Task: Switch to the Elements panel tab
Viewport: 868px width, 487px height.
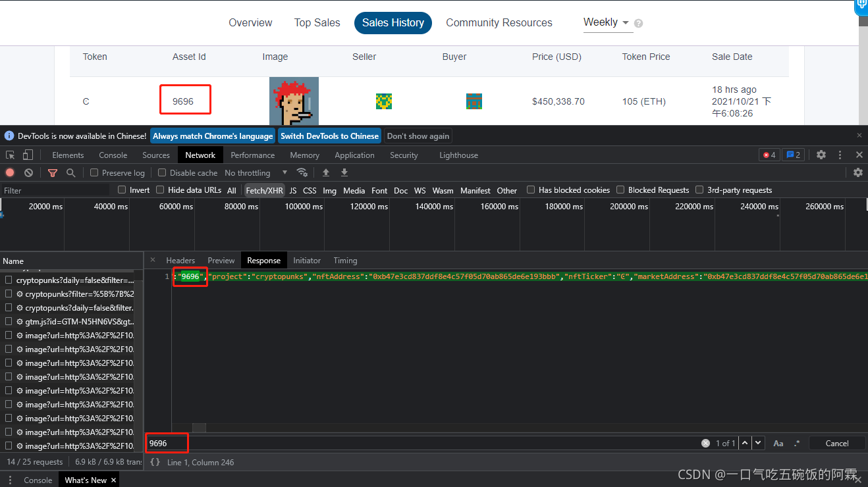Action: (68, 155)
